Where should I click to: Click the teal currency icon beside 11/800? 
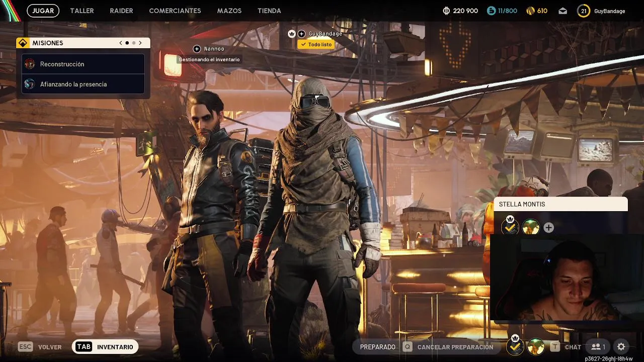[492, 11]
